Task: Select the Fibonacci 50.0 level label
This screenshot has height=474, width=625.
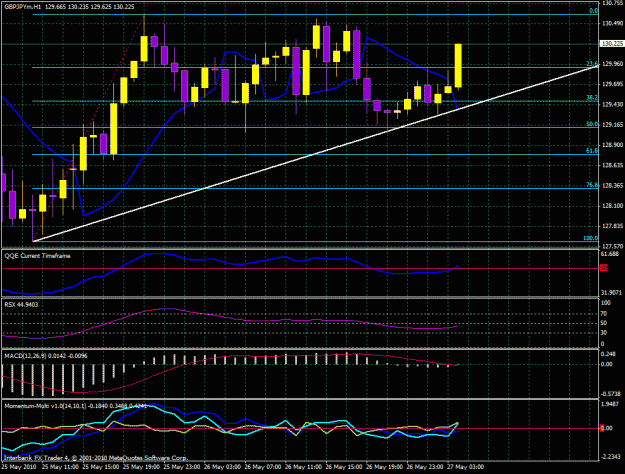Action: 592,124
